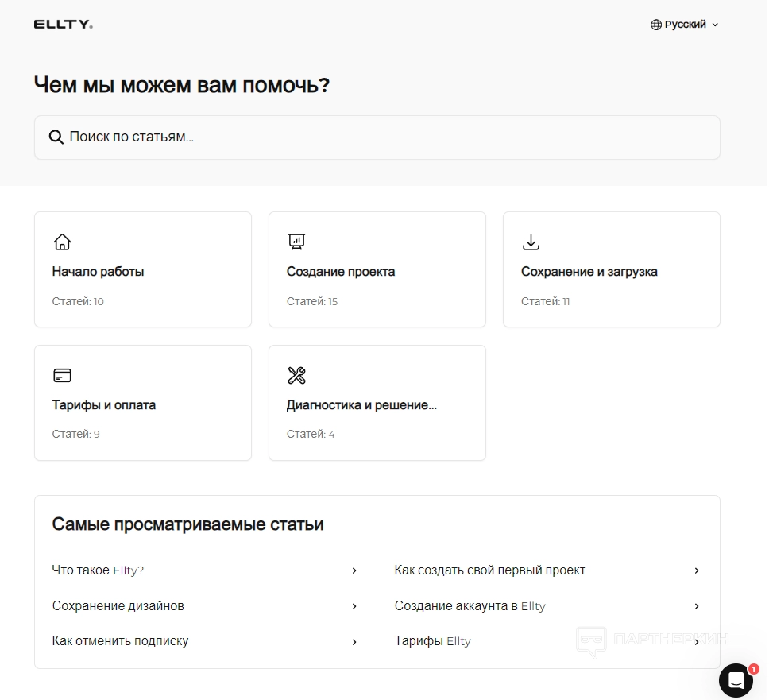This screenshot has height=700, width=769.
Task: Click the presentation board icon for Создание проекта
Action: click(296, 242)
